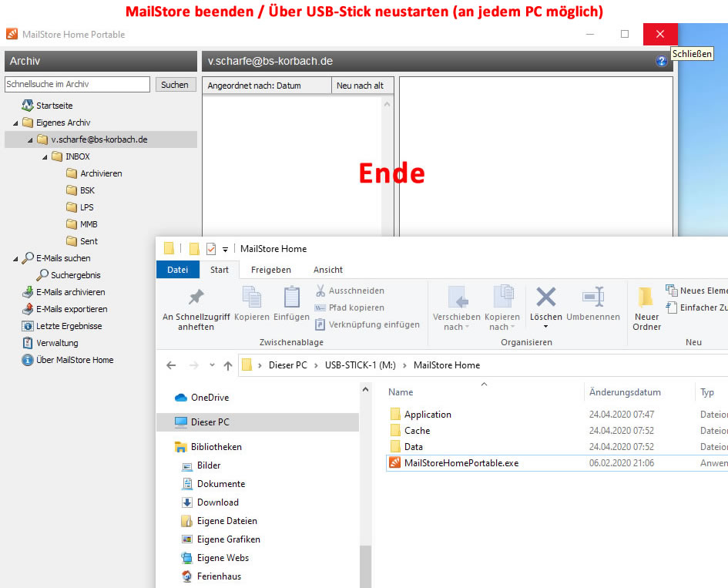The width and height of the screenshot is (728, 588).
Task: Collapse the INBOX tree node
Action: tap(45, 157)
